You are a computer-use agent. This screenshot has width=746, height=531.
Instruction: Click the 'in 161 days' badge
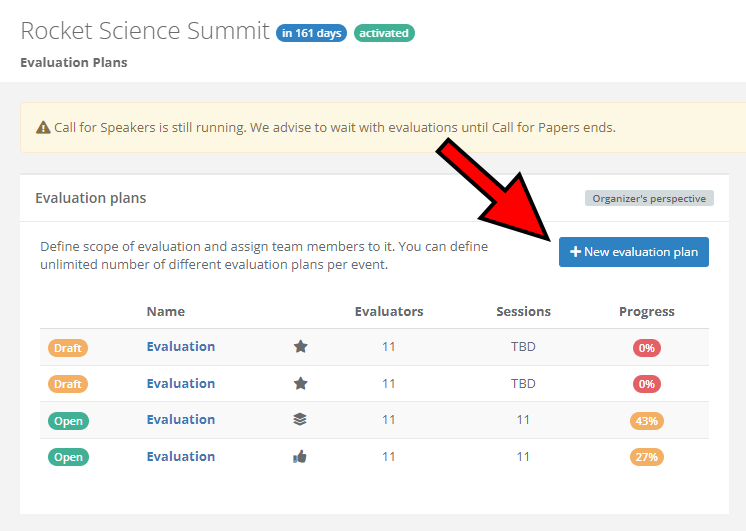pyautogui.click(x=312, y=33)
